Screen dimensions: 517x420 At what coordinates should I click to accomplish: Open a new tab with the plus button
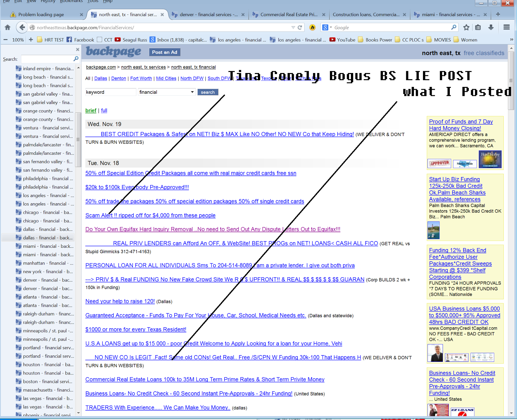(x=498, y=14)
